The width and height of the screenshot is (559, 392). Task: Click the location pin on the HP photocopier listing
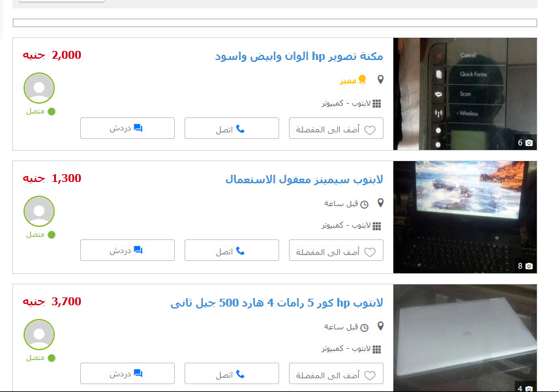coord(380,80)
